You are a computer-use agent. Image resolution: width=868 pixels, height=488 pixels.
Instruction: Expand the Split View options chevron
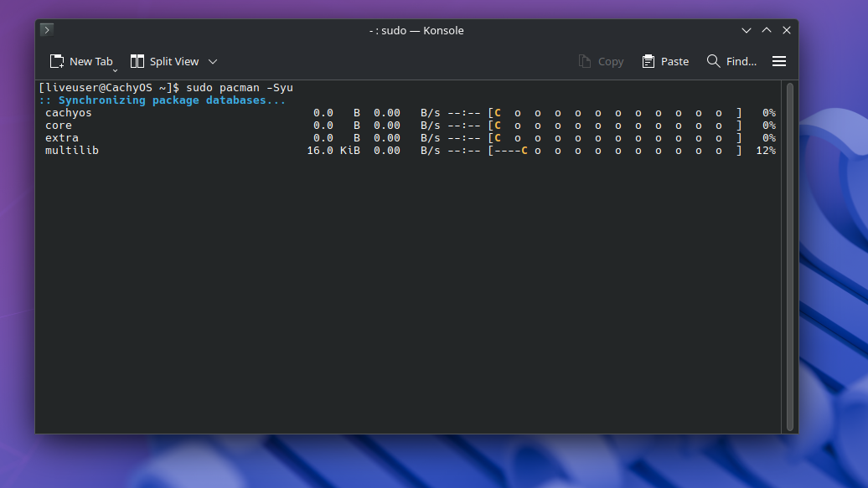[x=213, y=61]
